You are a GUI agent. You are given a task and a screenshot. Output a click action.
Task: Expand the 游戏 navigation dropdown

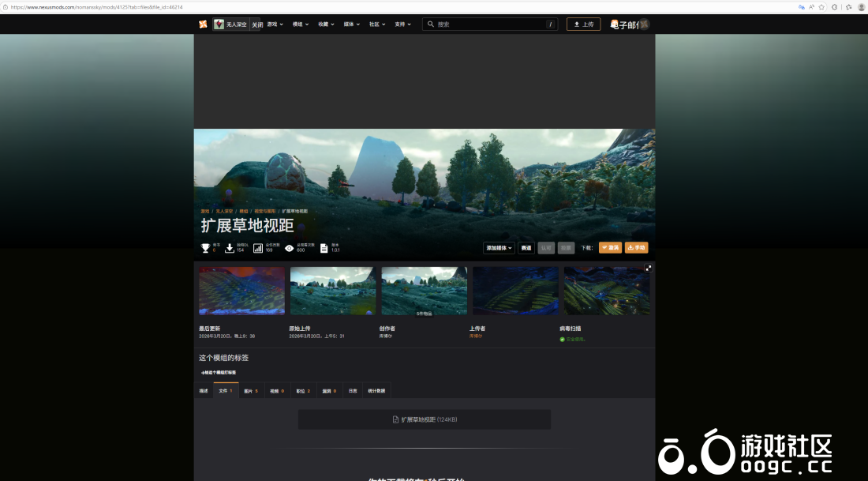click(275, 24)
